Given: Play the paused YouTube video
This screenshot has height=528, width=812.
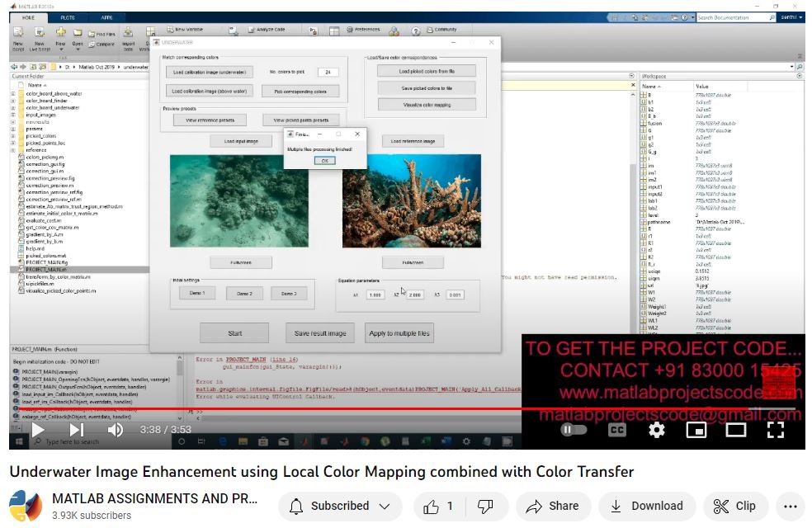Looking at the screenshot, I should (38, 430).
